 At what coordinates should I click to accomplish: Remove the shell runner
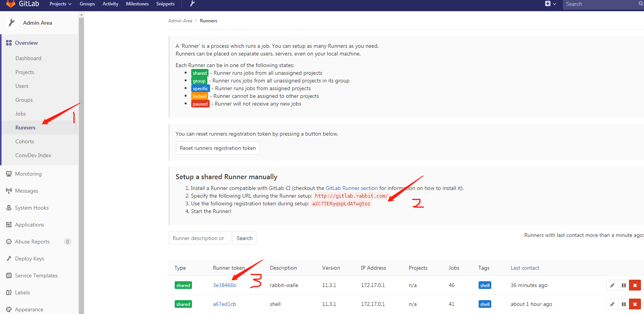[x=635, y=304]
